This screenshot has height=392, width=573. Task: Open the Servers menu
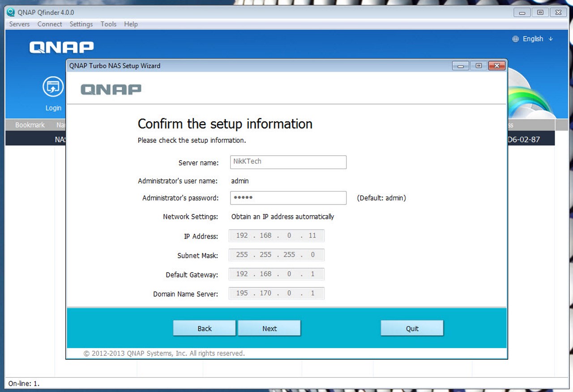19,24
